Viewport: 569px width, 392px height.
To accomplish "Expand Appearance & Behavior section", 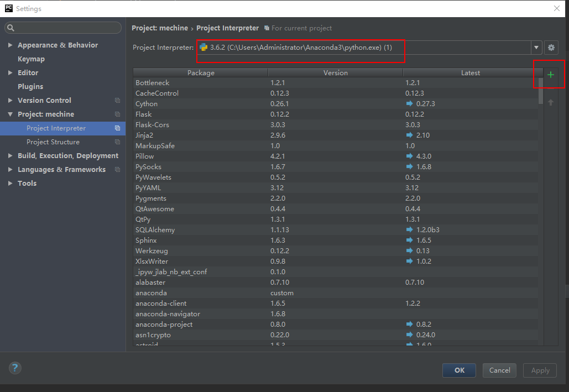I will point(10,45).
